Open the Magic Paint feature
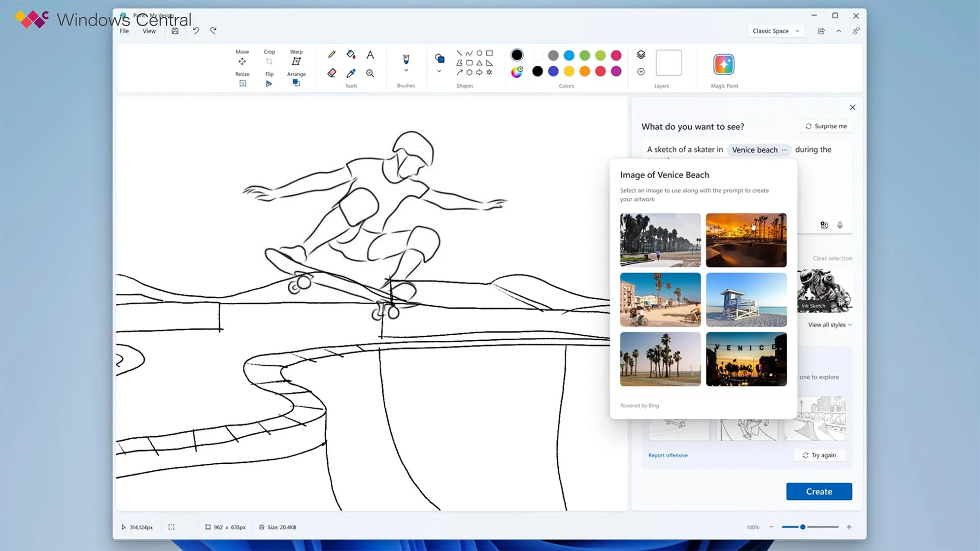The height and width of the screenshot is (551, 980). 724,64
